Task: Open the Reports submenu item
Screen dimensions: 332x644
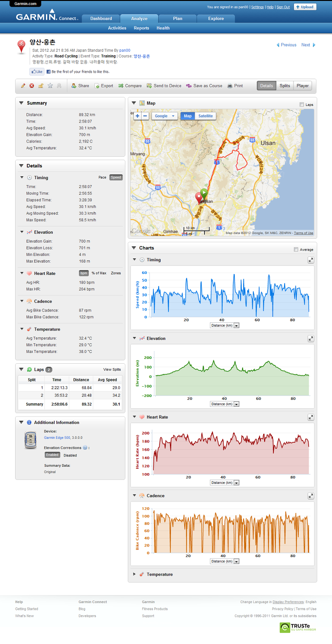Action: point(142,28)
